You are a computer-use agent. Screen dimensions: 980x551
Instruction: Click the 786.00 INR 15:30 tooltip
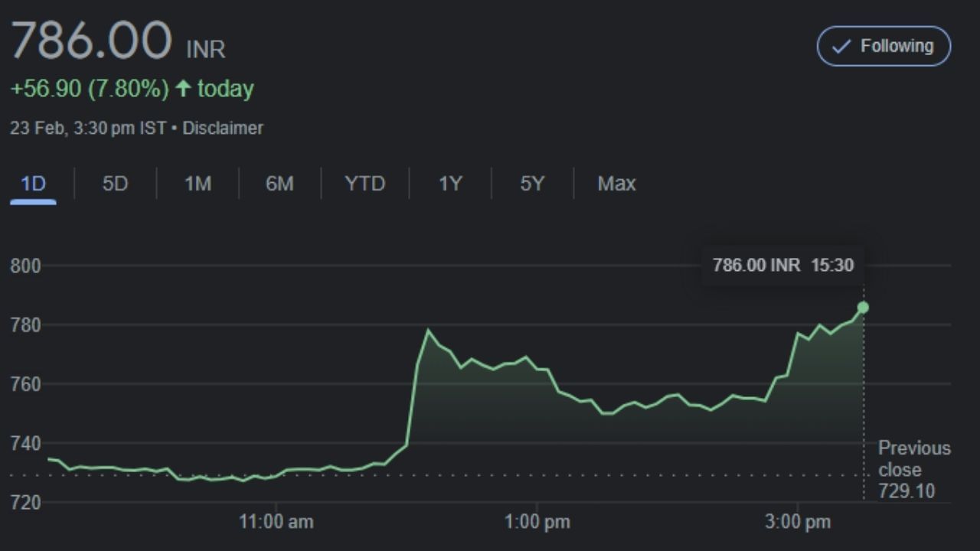pos(782,266)
